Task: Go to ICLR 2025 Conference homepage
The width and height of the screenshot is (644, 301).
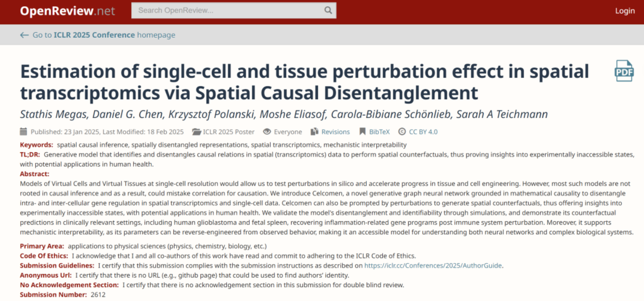Action: tap(103, 35)
